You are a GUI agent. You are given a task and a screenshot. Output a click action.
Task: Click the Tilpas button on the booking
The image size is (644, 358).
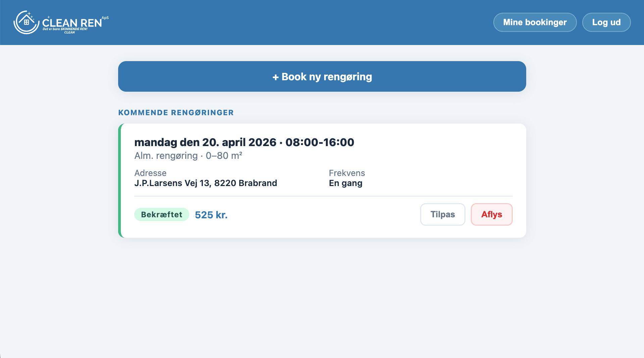pos(442,214)
